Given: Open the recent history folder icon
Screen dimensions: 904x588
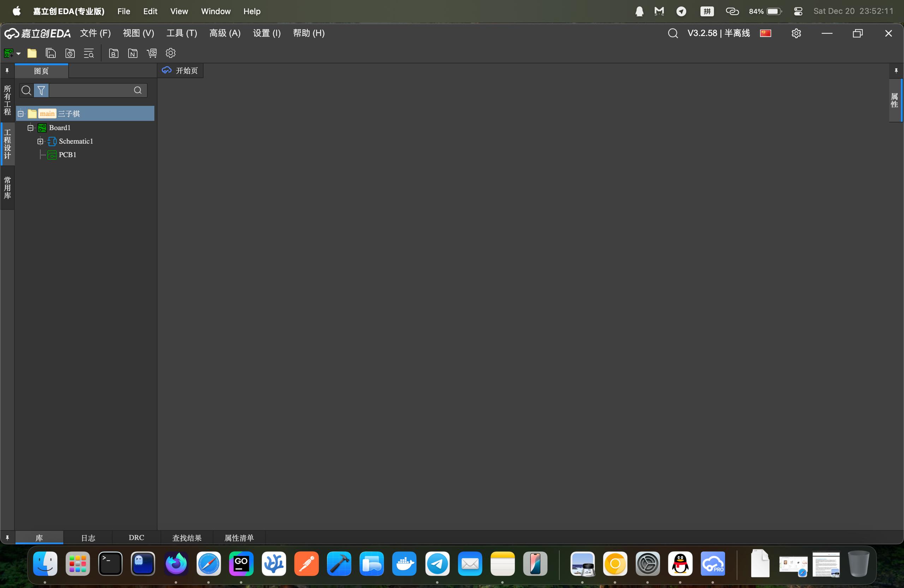Looking at the screenshot, I should 70,53.
